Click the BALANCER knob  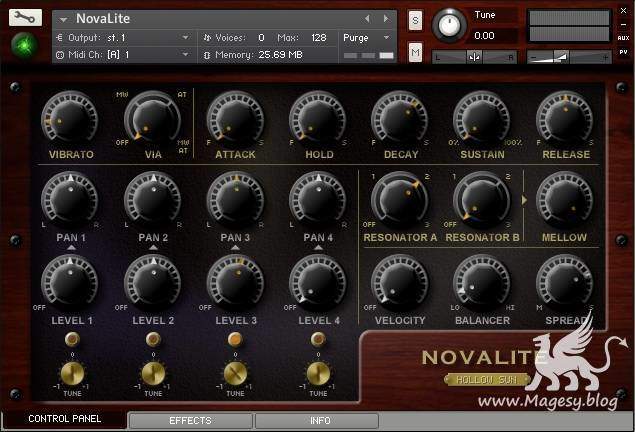point(482,283)
